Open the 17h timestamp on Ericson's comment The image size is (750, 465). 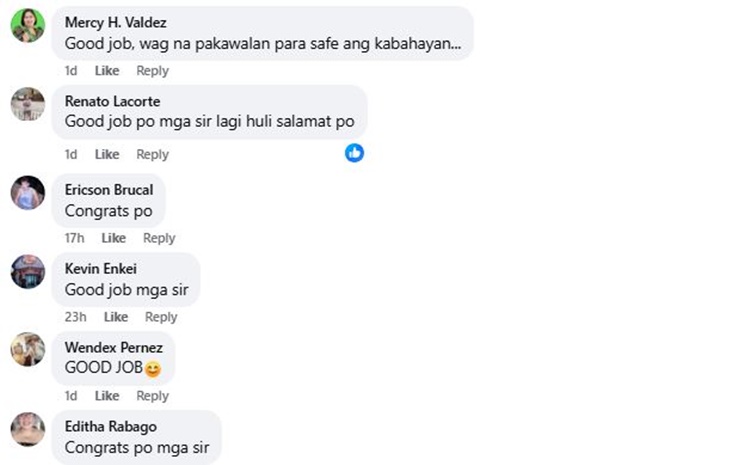(x=74, y=238)
